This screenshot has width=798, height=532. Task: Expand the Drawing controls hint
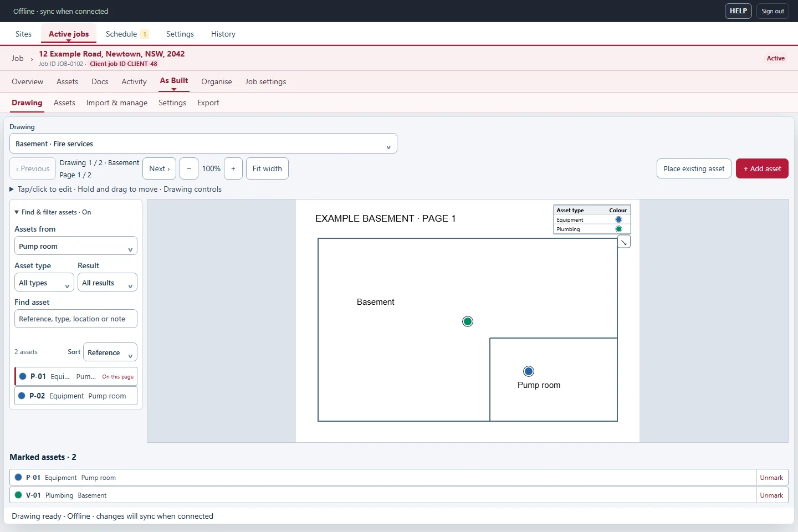[116, 189]
